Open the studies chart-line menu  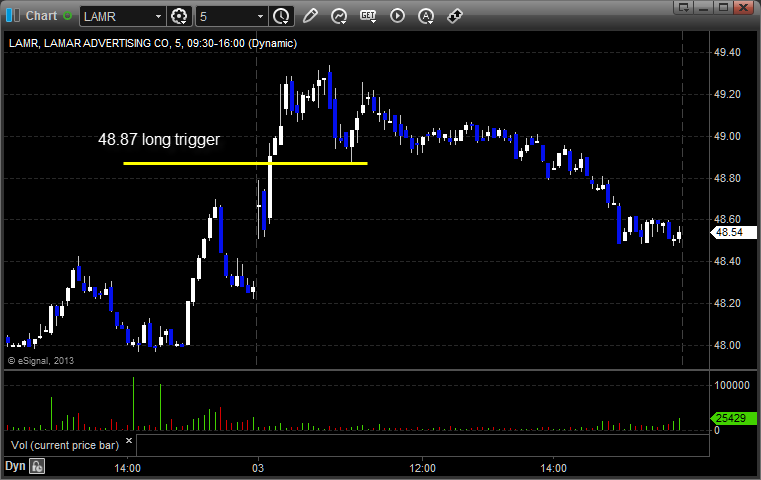point(339,16)
